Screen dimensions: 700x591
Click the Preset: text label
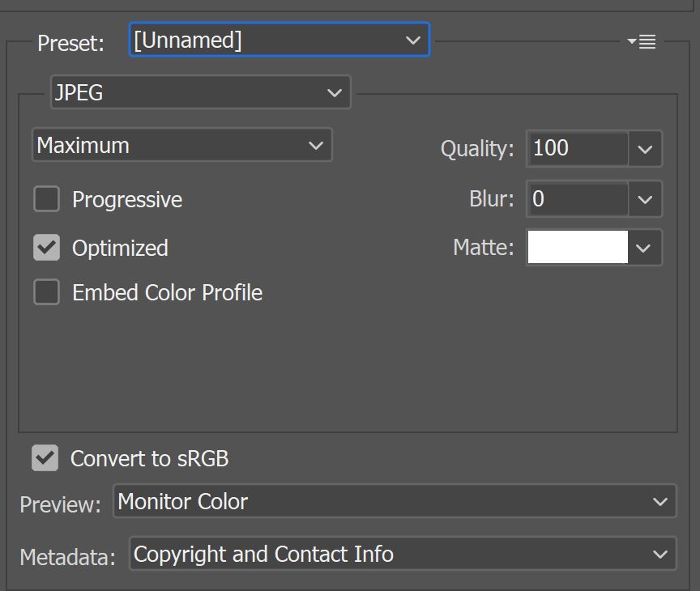71,43
